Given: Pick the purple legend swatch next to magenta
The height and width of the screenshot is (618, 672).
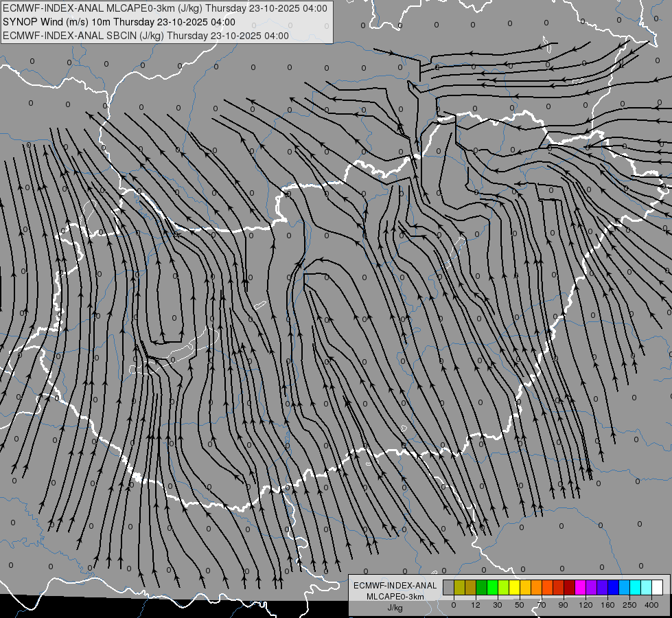Looking at the screenshot, I should [x=592, y=587].
